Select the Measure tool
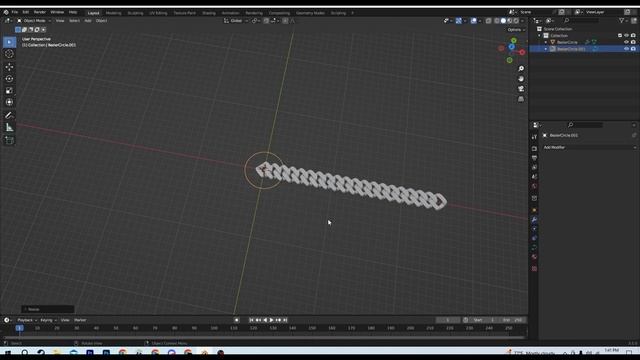The image size is (640, 360). click(x=9, y=127)
